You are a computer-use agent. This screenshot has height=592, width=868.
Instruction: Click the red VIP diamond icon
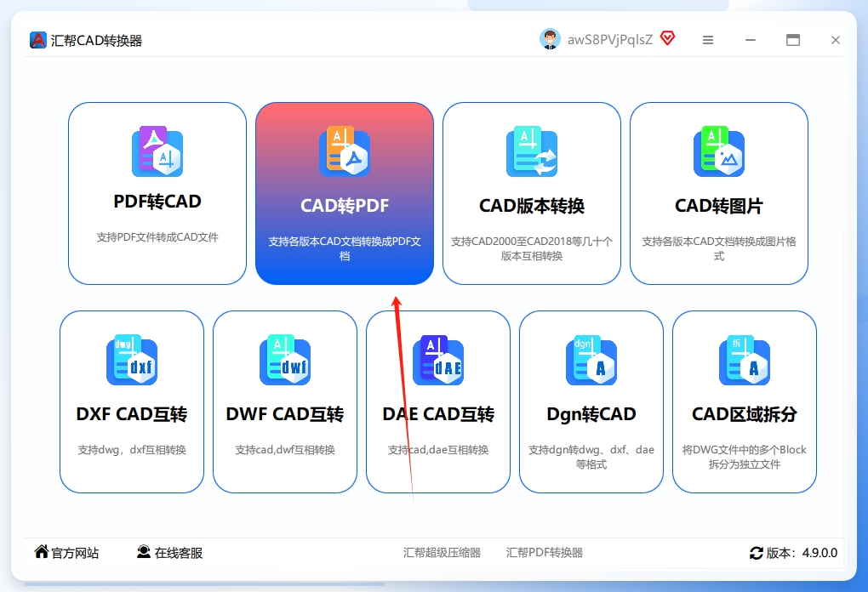pyautogui.click(x=668, y=38)
